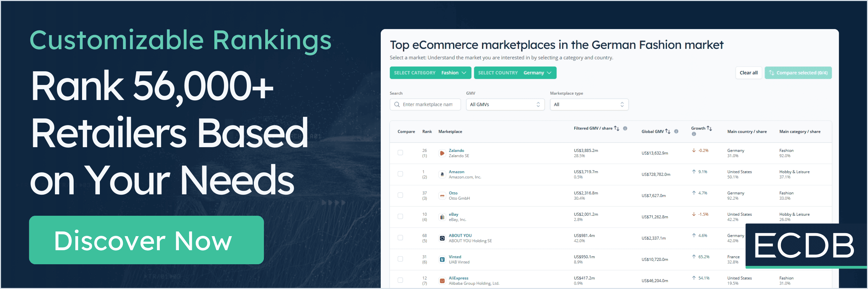Click the Clear all button
The width and height of the screenshot is (868, 289).
[748, 73]
